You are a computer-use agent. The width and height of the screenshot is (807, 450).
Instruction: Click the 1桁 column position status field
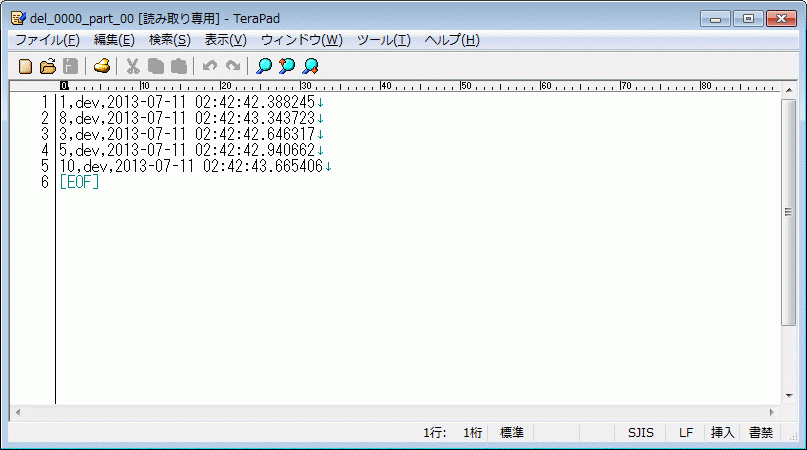472,432
